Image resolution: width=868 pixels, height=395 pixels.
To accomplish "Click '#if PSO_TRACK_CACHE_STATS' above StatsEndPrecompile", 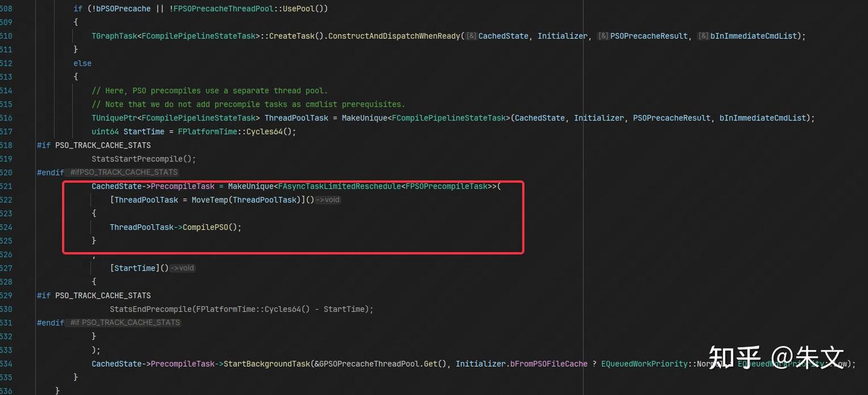I will [93, 295].
